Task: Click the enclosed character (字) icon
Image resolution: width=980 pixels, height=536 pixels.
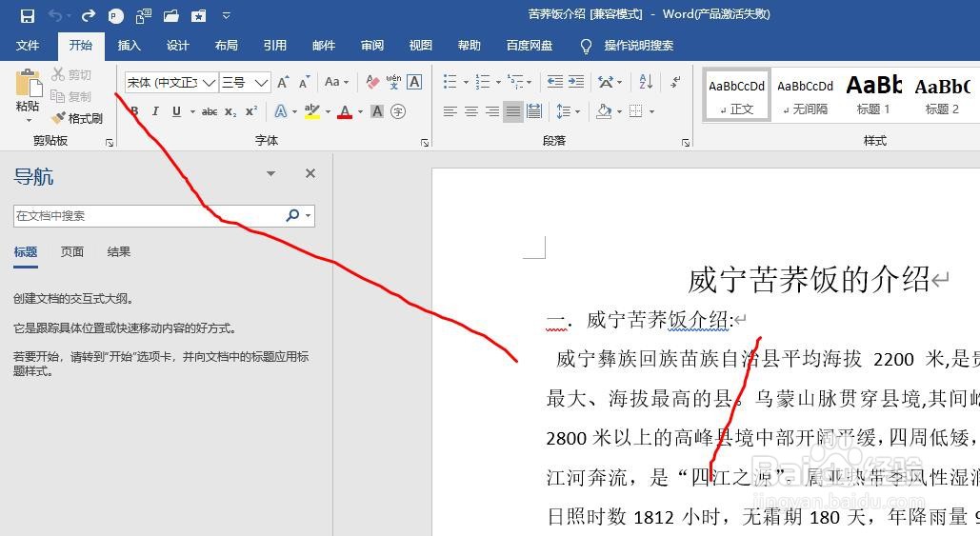Action: tap(398, 111)
